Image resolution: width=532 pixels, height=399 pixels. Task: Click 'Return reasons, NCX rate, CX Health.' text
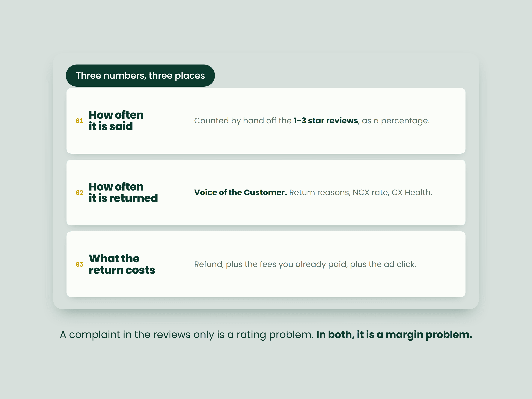pyautogui.click(x=361, y=192)
